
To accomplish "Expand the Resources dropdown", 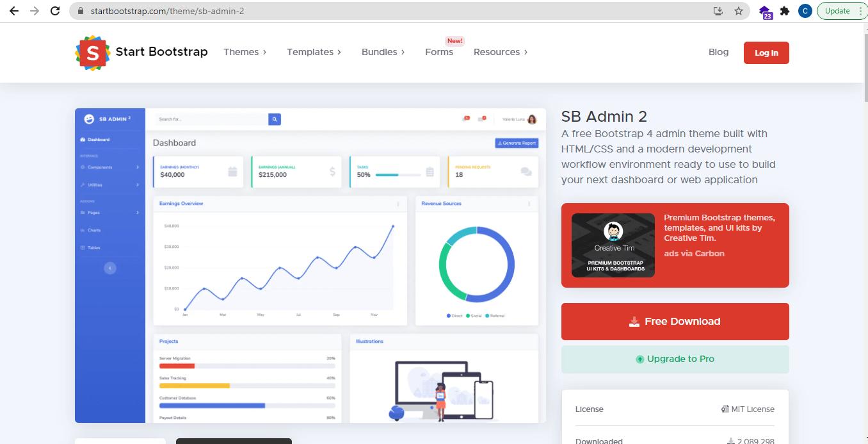I will [501, 52].
